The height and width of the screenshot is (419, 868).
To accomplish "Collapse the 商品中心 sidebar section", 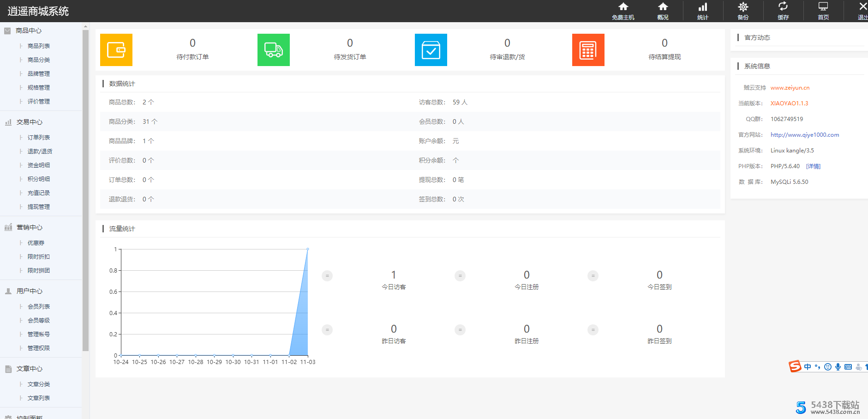I will click(x=29, y=31).
